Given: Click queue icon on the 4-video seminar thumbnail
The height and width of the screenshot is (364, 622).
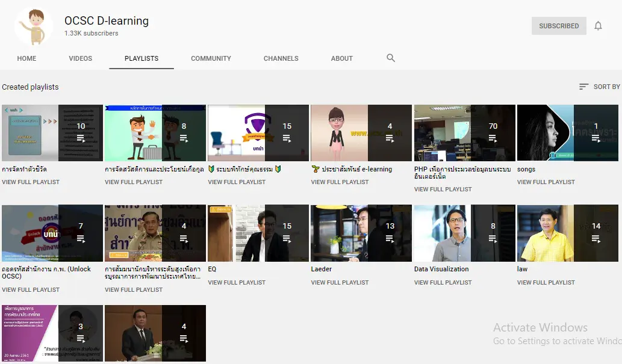Looking at the screenshot, I should (184, 239).
